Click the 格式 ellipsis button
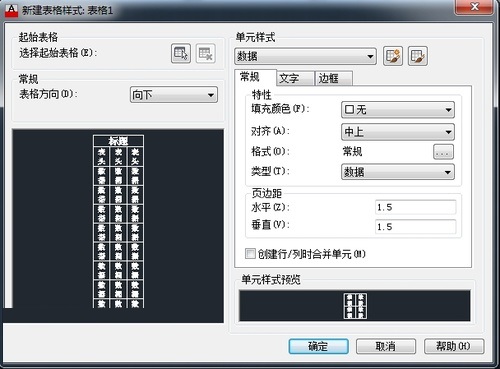 pos(443,152)
